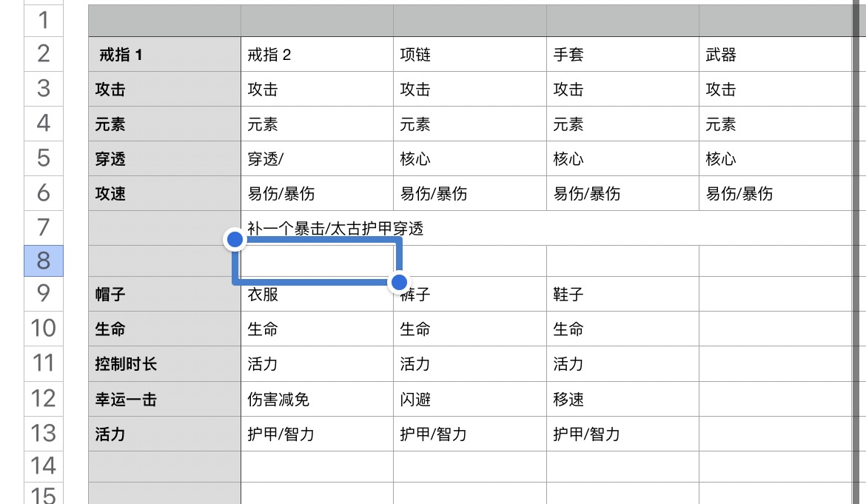This screenshot has width=866, height=504.
Task: Click the 项链 cell
Action: click(470, 54)
